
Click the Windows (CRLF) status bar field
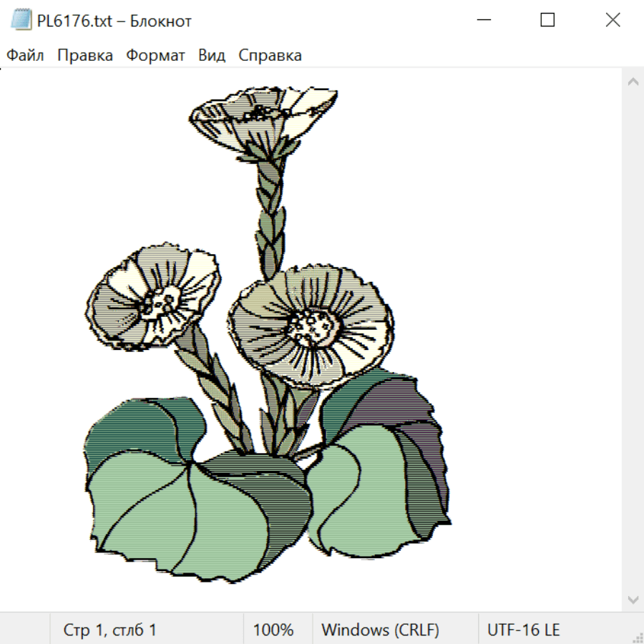point(380,630)
